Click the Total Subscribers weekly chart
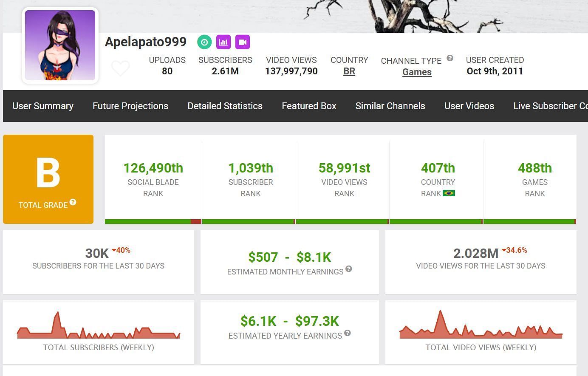Screen dimensions: 588x376 99,327
